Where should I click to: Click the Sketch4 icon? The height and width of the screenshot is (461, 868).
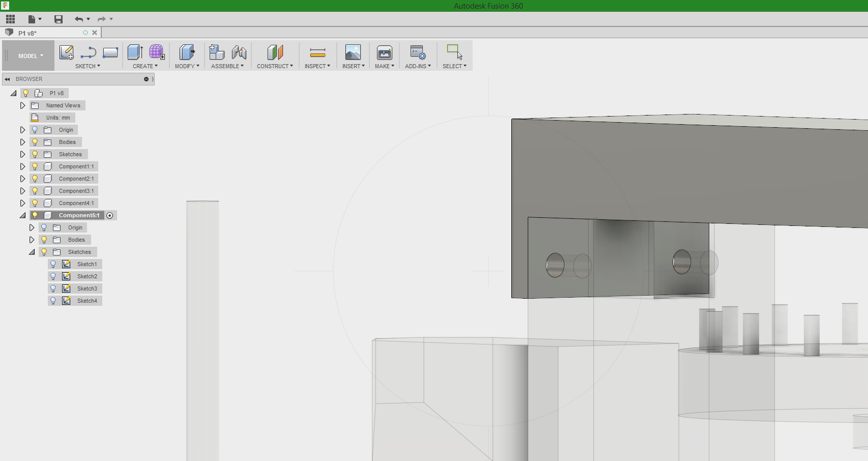(x=66, y=301)
